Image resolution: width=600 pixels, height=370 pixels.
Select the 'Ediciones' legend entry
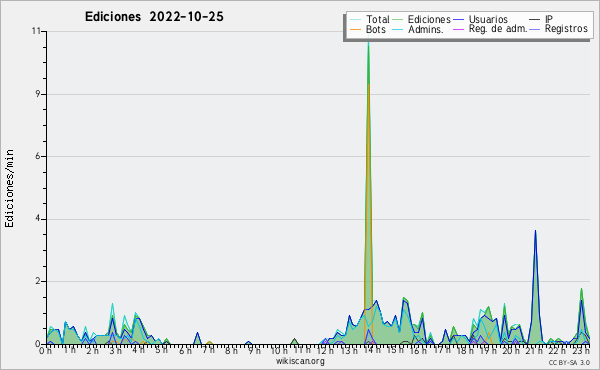[x=429, y=19]
